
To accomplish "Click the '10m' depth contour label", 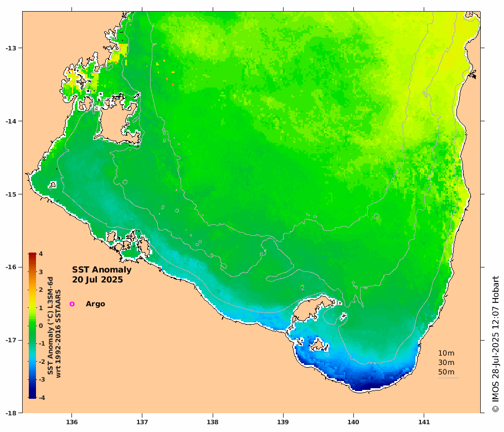I will [x=446, y=353].
